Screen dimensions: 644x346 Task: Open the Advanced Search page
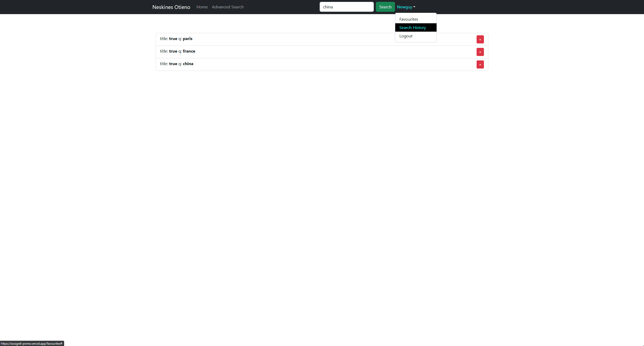pyautogui.click(x=227, y=7)
